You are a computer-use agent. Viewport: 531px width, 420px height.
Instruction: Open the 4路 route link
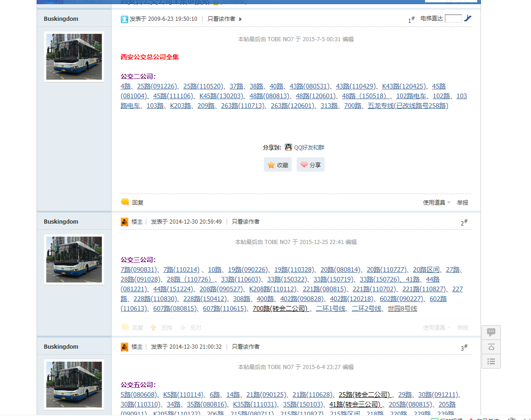(125, 86)
